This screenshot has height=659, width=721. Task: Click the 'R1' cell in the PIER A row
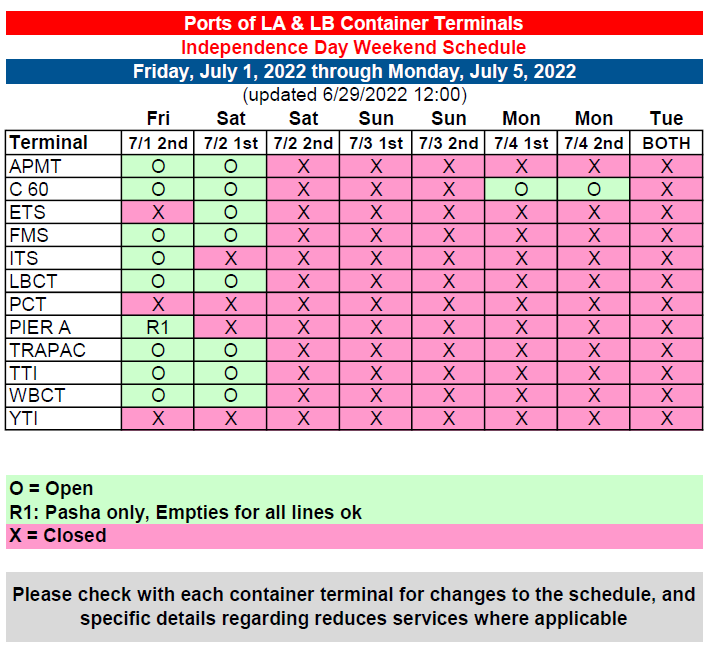point(158,327)
